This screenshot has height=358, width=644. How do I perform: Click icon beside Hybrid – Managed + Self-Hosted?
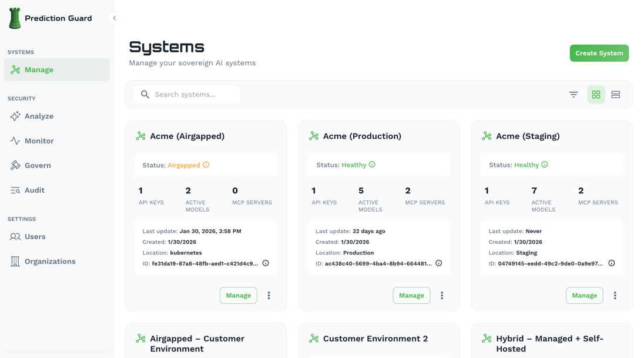[487, 339]
